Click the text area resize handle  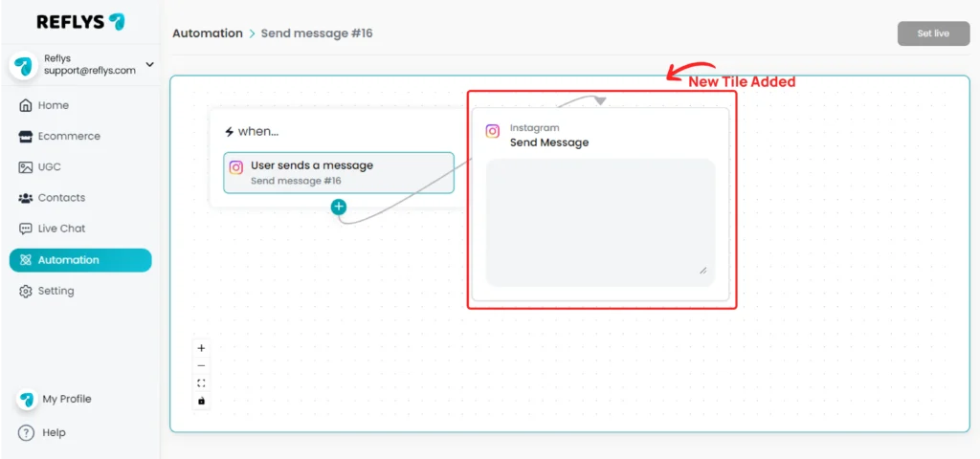[x=703, y=270]
